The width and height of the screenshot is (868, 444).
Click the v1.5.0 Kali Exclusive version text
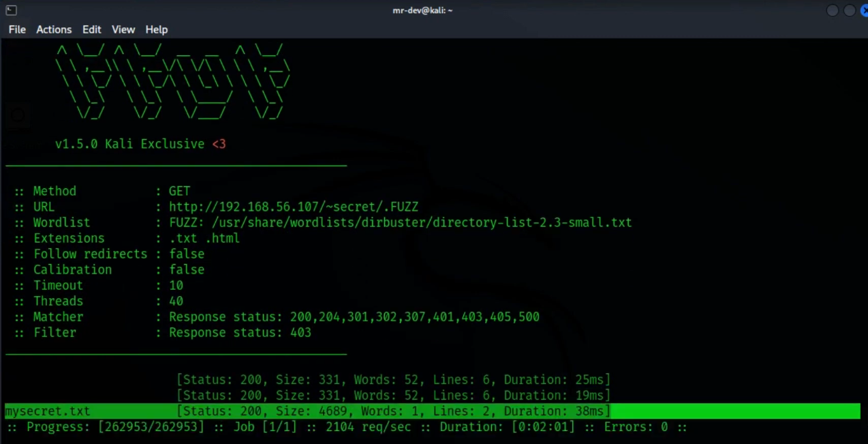140,144
